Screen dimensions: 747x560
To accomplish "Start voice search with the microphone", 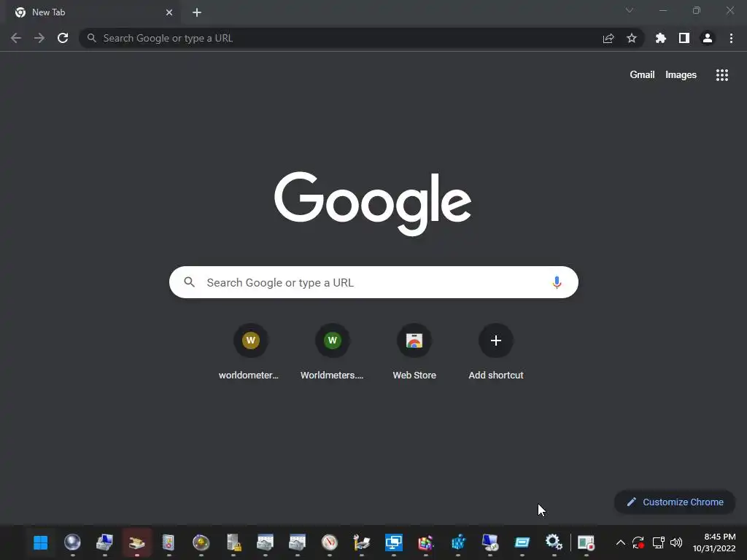I will [557, 282].
